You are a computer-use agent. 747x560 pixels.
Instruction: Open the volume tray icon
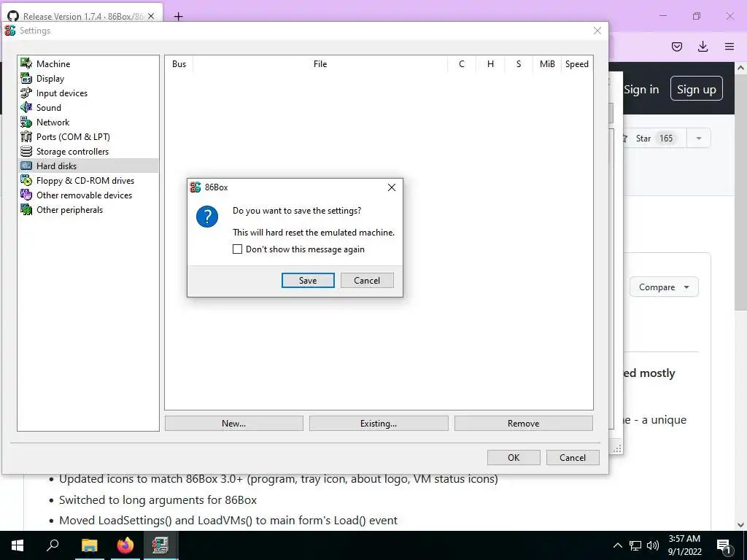point(653,545)
